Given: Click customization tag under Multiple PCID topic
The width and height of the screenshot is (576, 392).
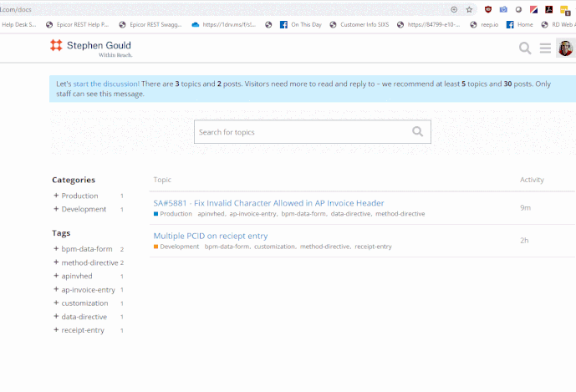Looking at the screenshot, I should (274, 247).
